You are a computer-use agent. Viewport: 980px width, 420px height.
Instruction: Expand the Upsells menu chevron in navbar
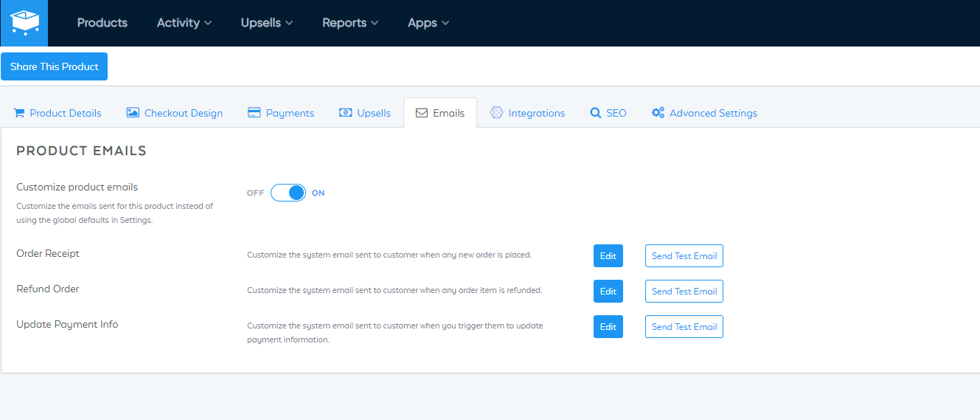point(289,23)
